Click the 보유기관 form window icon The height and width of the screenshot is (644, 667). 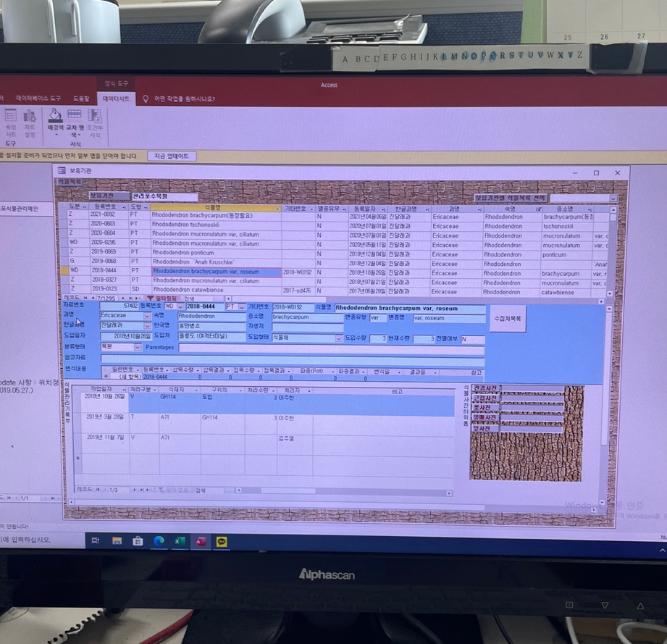click(62, 170)
